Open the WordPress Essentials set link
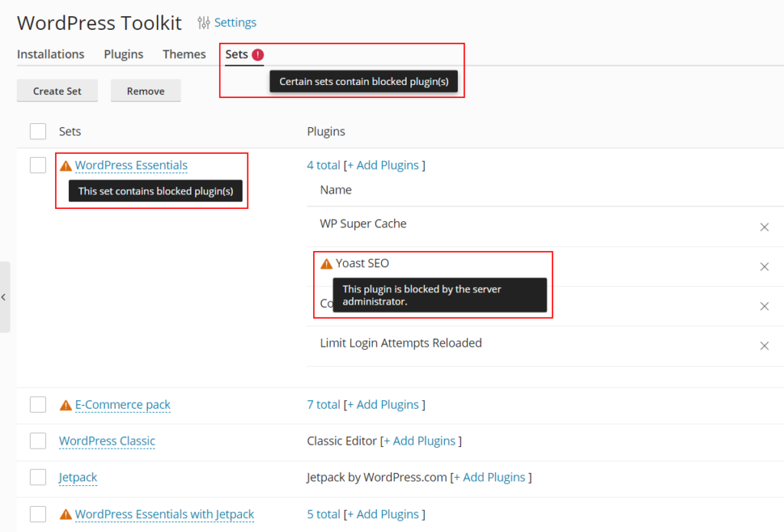Screen dimensions: 784x532 [x=131, y=165]
